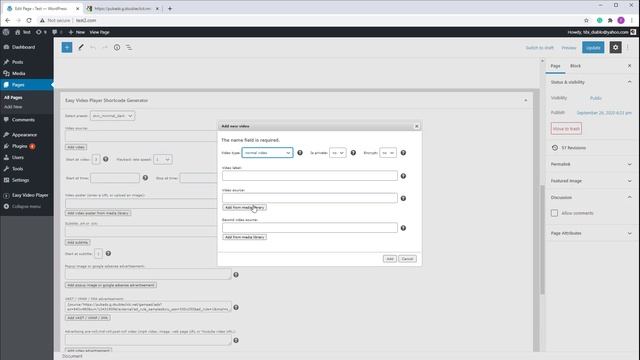Open Plugins in admin menu
Viewport: 640px width, 360px height.
20,146
